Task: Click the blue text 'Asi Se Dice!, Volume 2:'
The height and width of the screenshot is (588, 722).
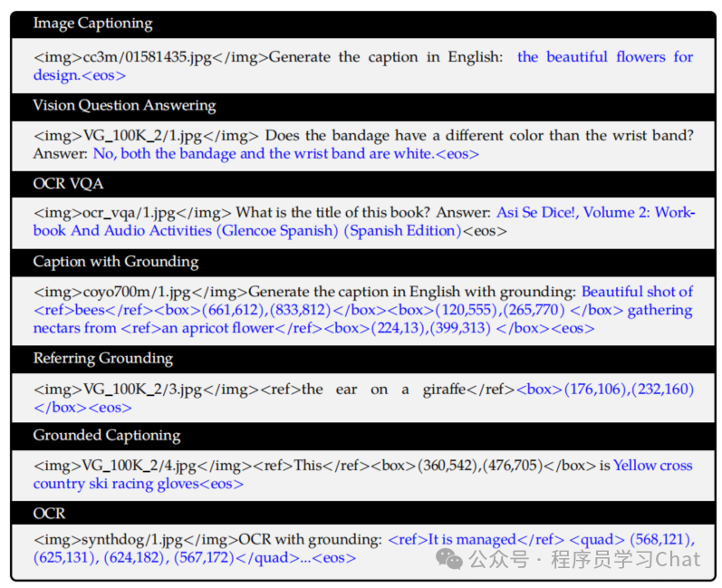Action: (x=573, y=213)
